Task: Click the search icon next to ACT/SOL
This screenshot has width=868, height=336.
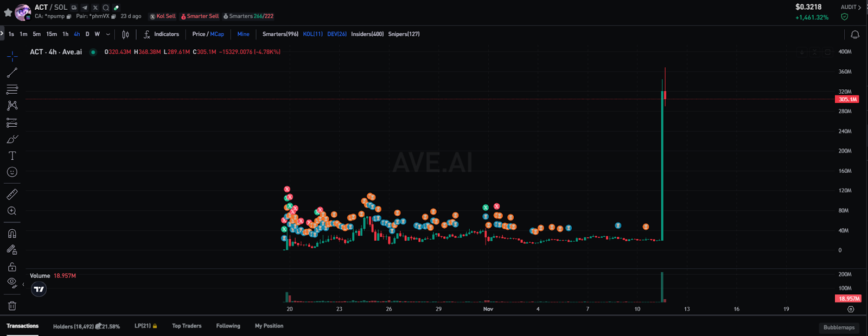Action: click(106, 8)
